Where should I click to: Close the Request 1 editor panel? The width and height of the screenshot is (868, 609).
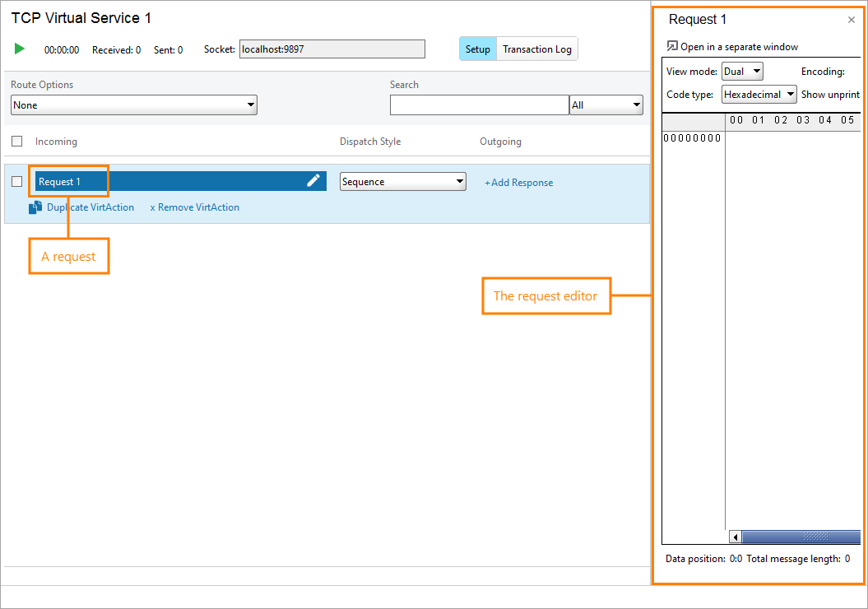(x=852, y=20)
